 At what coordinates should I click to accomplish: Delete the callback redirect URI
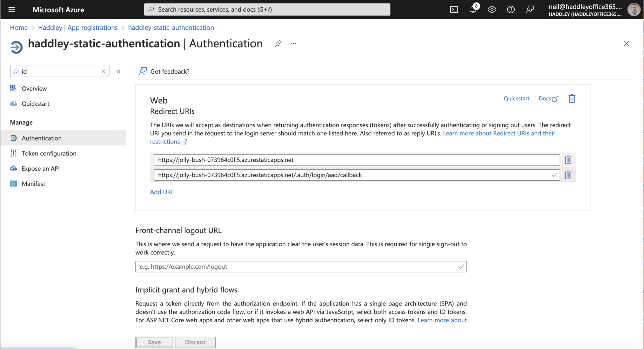coord(568,175)
